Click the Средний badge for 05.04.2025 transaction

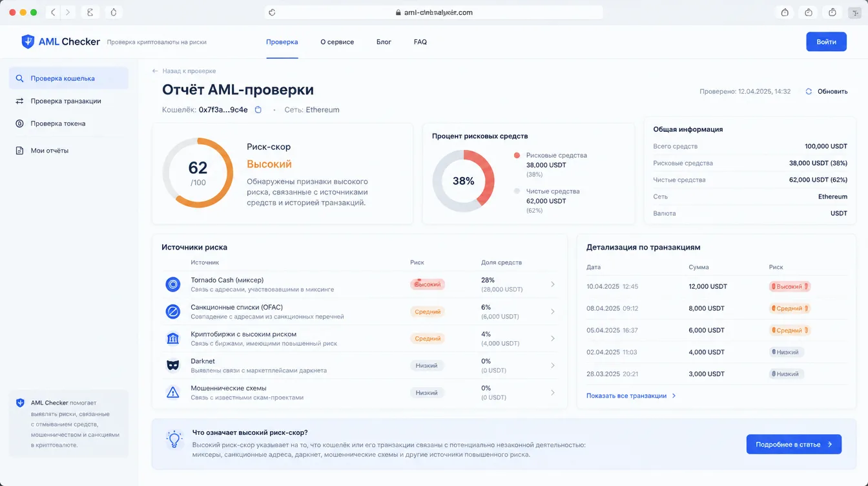(789, 330)
